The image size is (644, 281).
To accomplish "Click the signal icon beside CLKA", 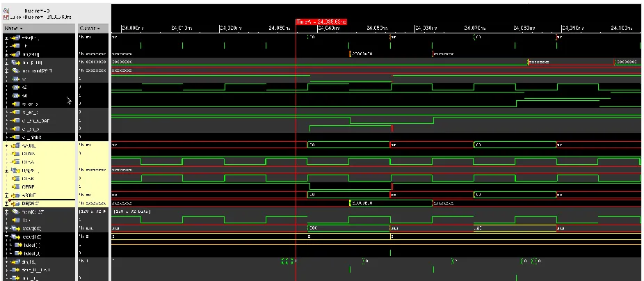I will 16,162.
